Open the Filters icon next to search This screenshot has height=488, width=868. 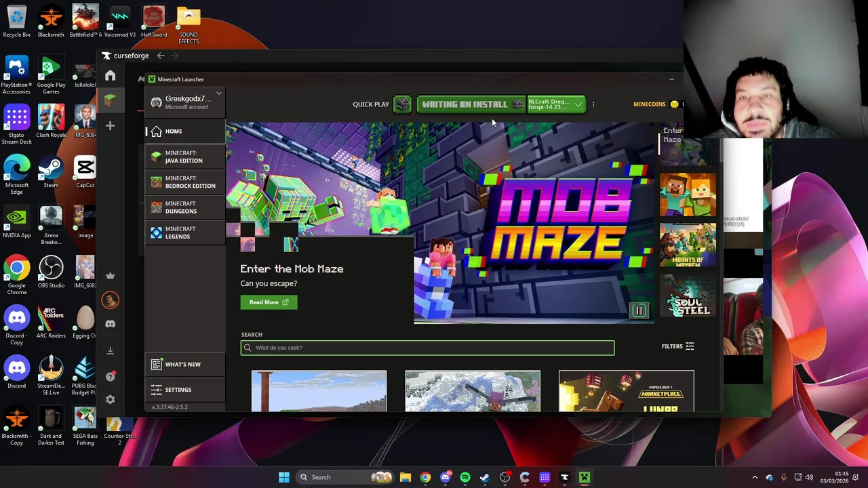click(690, 346)
